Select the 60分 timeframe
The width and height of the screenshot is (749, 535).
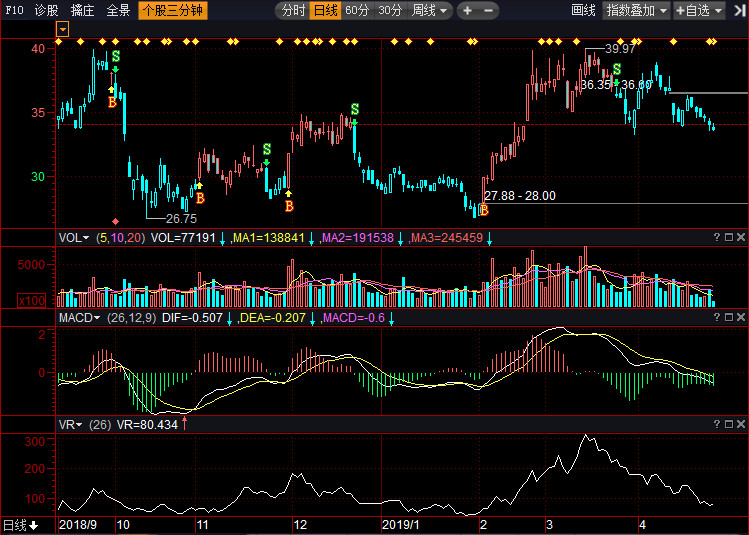tap(357, 10)
